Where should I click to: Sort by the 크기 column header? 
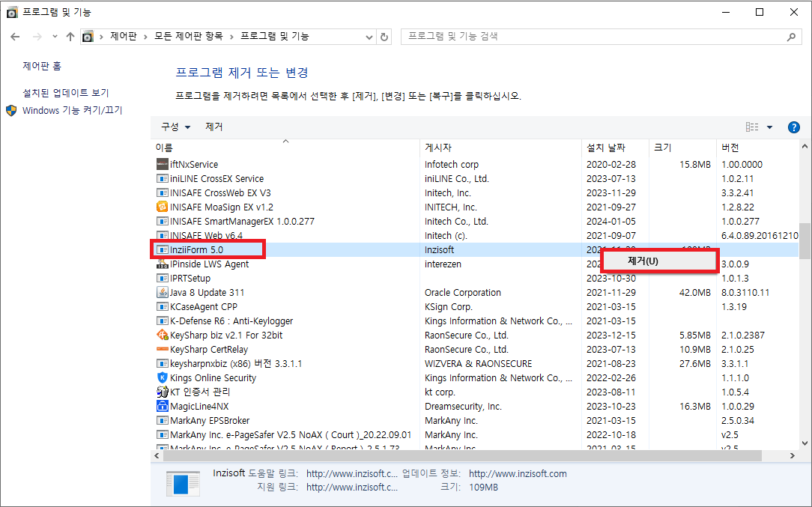[682, 148]
